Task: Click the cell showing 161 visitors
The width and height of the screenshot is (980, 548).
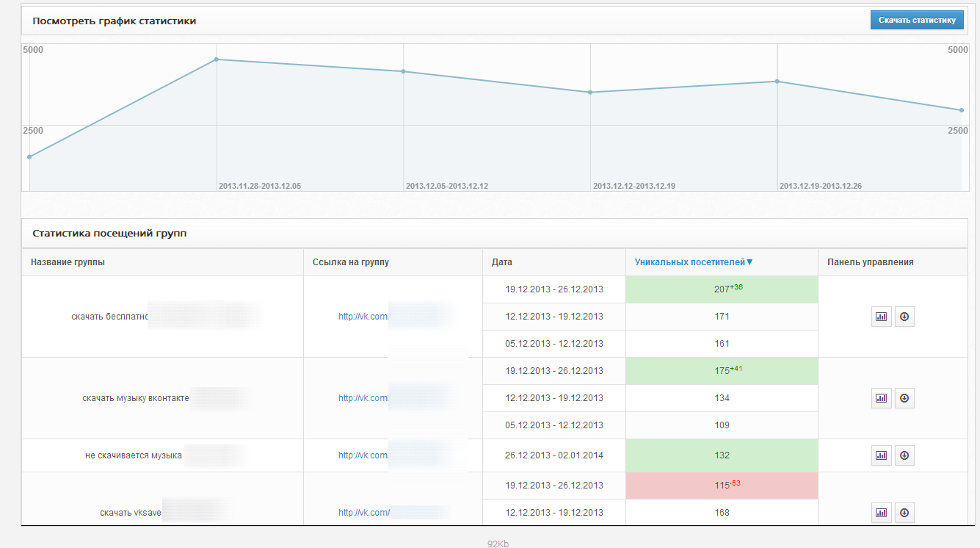Action: pos(722,344)
